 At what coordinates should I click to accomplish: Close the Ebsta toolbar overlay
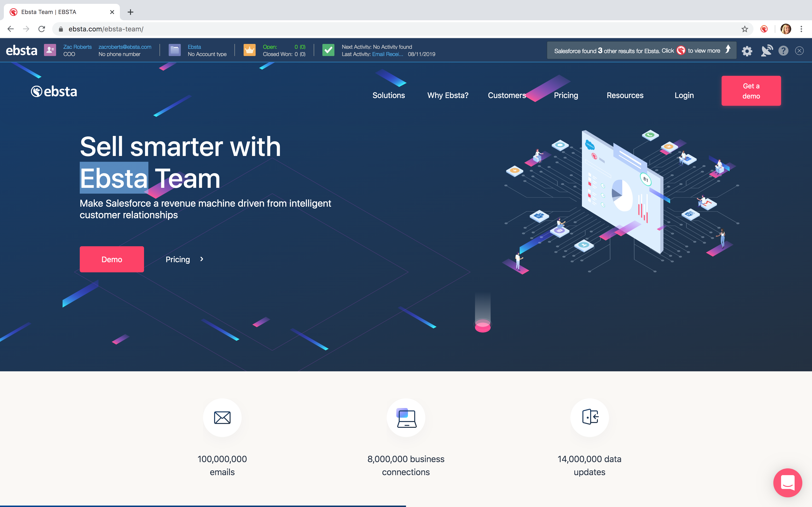tap(799, 51)
